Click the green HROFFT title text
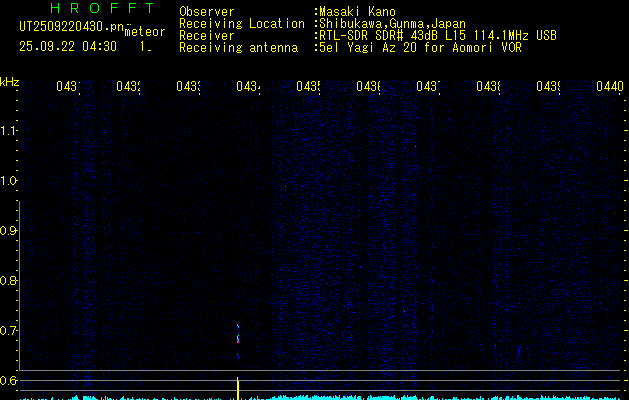Image resolution: width=629 pixels, height=400 pixels. coord(103,8)
